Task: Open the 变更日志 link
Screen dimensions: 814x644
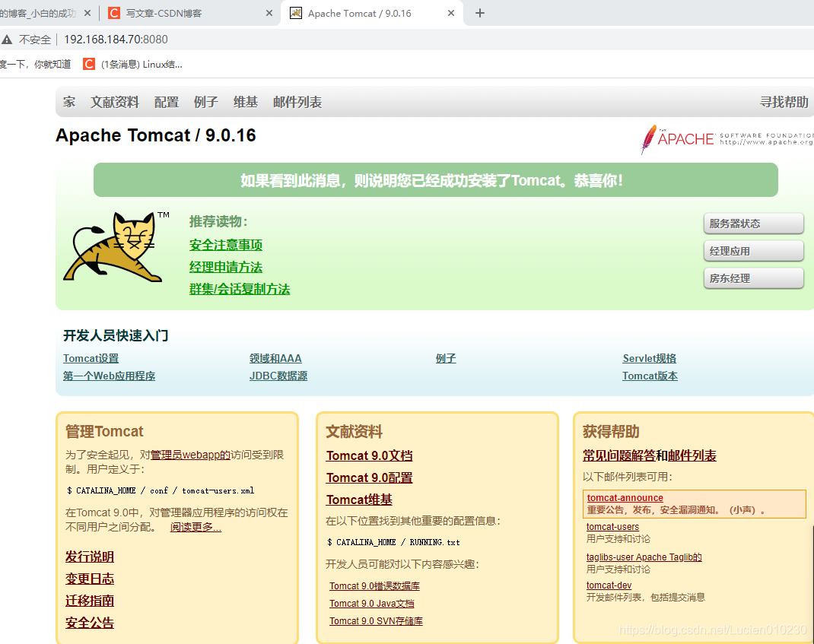Action: [x=89, y=579]
